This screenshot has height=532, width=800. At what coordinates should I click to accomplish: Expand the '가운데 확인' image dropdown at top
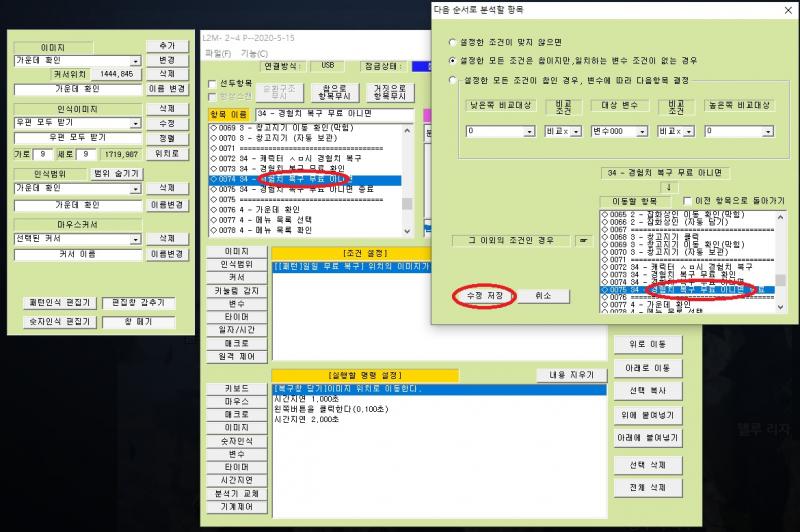(134, 61)
